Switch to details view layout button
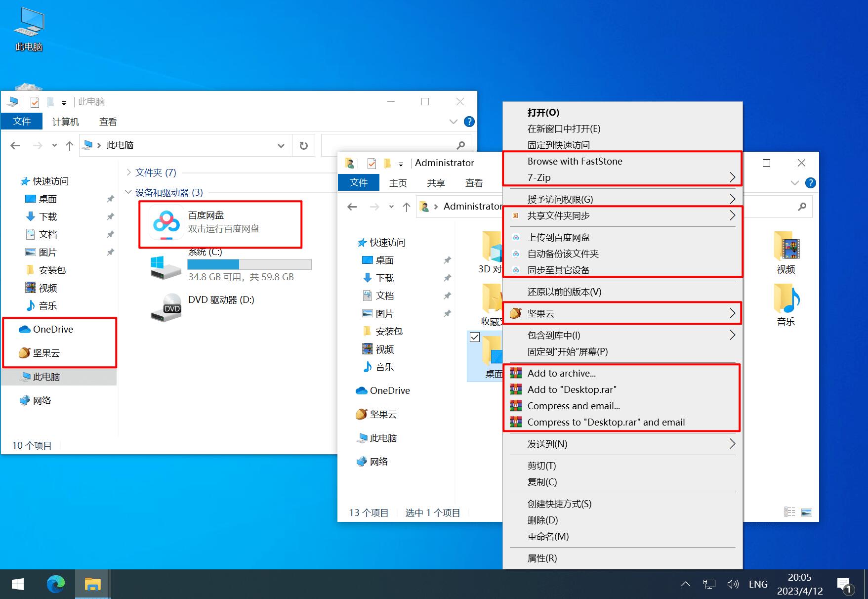Viewport: 868px width, 599px height. pos(790,512)
